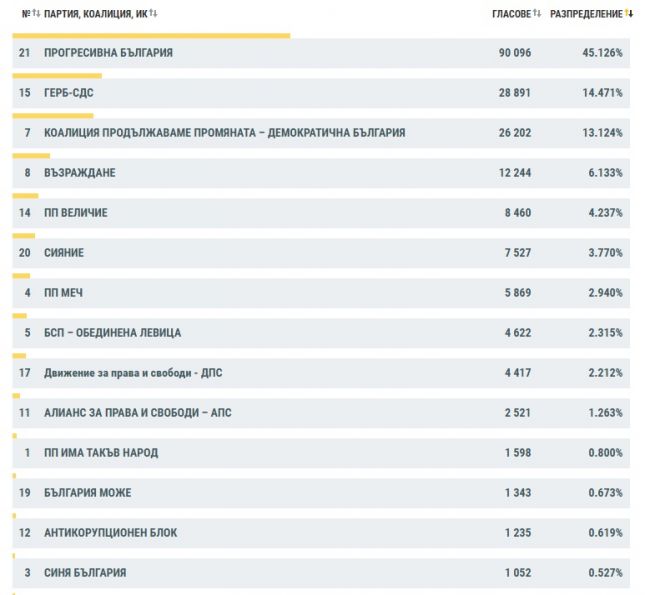Select the ПП ВЕЛИЧИЕ row
645x595 pixels.
(x=76, y=213)
